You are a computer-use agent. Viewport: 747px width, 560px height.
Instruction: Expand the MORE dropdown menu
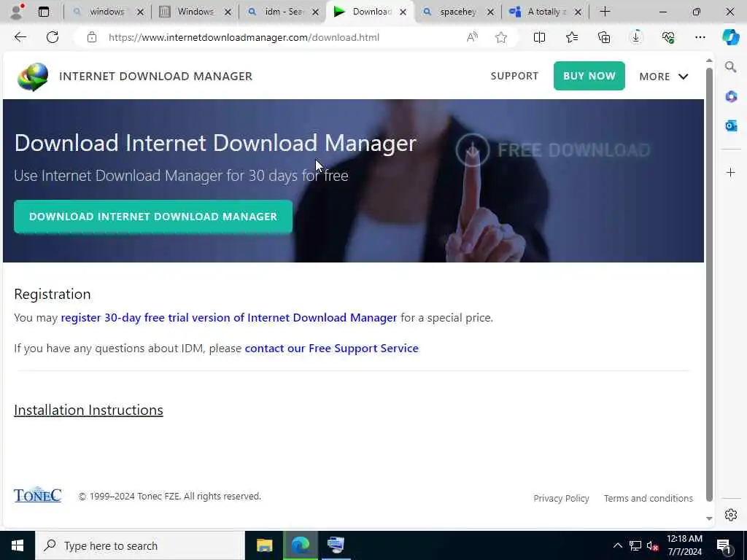click(x=664, y=76)
